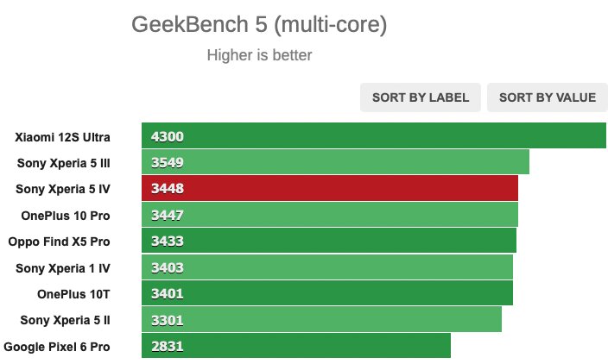
Task: Select the OnePlus 10 Pro 3447 bar
Action: tap(330, 215)
